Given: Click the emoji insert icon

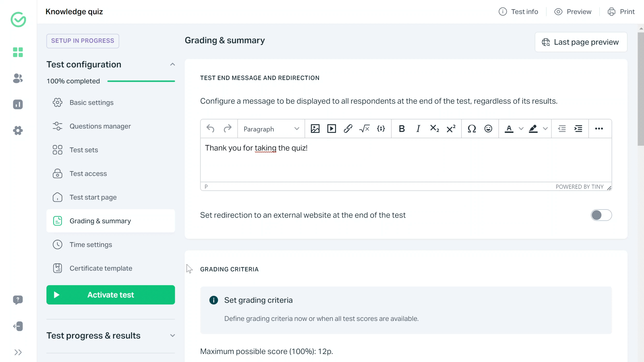Looking at the screenshot, I should [488, 129].
